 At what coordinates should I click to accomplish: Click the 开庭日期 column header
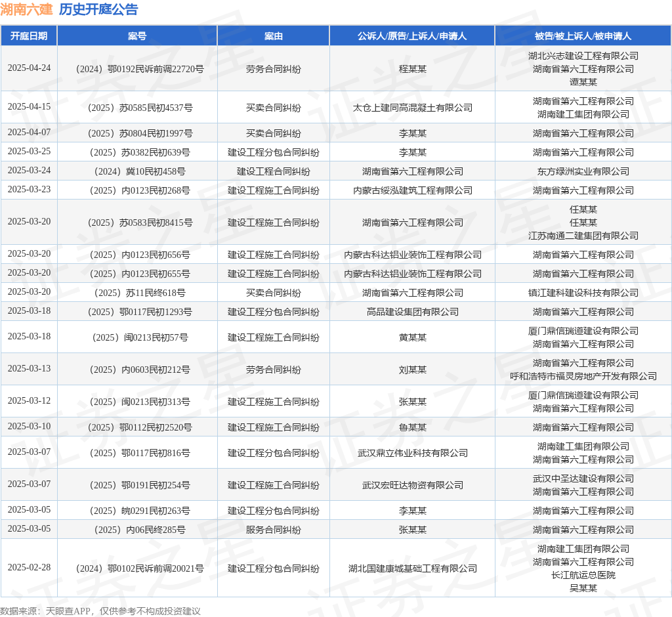click(29, 36)
